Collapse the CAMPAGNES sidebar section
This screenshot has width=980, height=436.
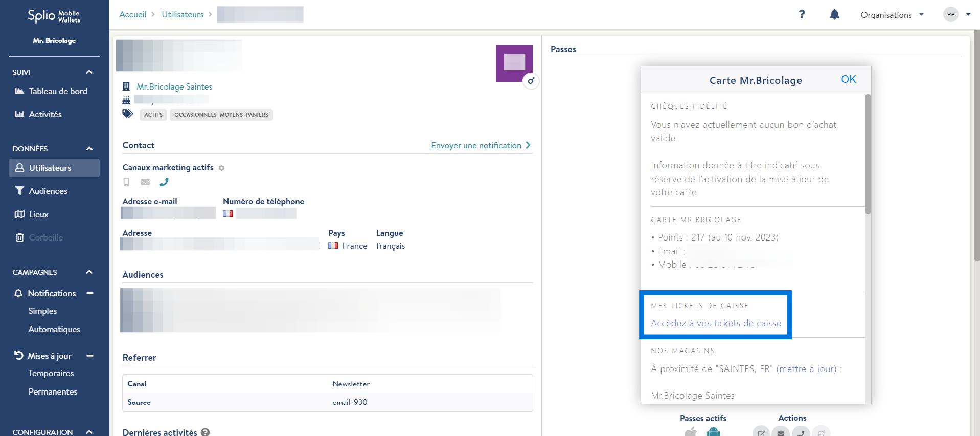coord(89,272)
